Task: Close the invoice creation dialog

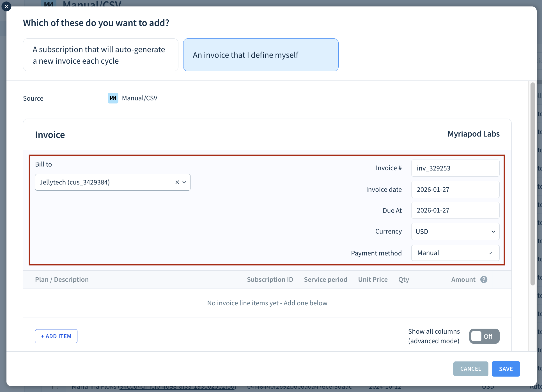Action: tap(6, 6)
